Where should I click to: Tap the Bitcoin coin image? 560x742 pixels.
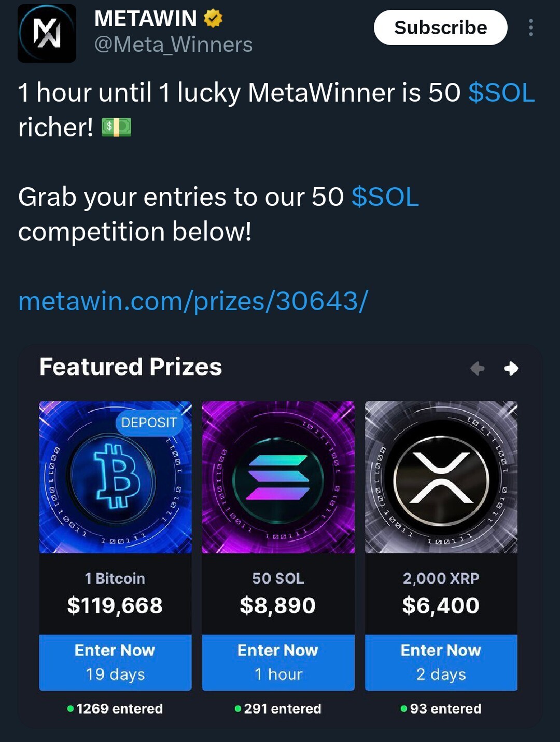(115, 477)
